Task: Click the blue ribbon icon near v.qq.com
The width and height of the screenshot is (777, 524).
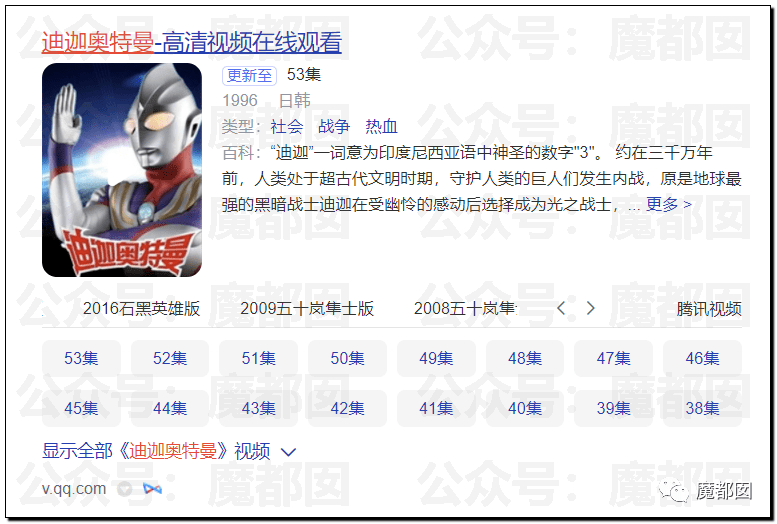Action: coord(152,489)
